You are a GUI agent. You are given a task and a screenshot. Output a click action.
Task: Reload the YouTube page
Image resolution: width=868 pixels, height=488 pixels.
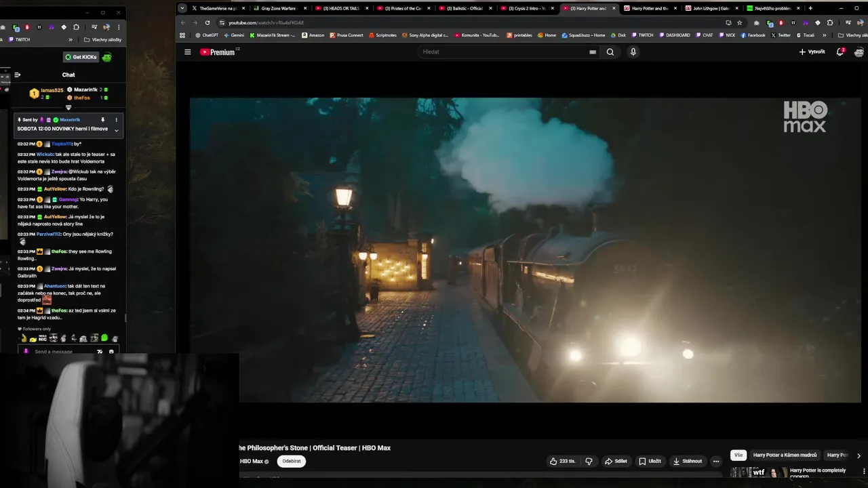click(x=208, y=22)
